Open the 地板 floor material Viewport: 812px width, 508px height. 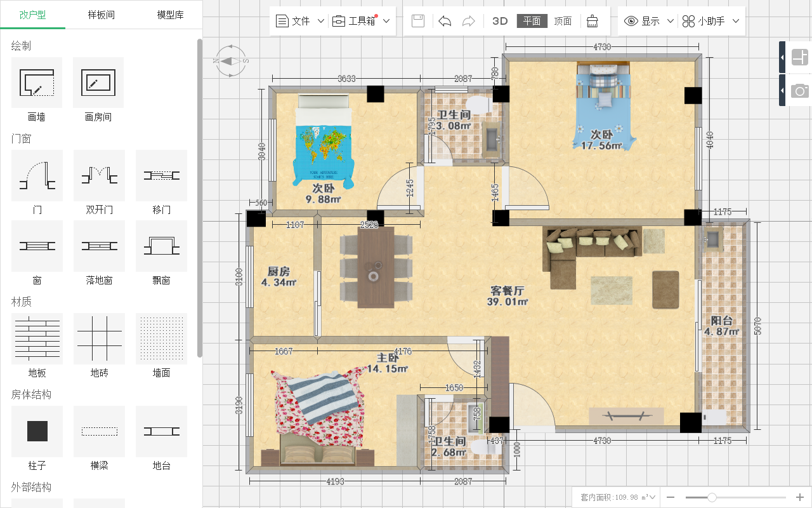pyautogui.click(x=37, y=338)
